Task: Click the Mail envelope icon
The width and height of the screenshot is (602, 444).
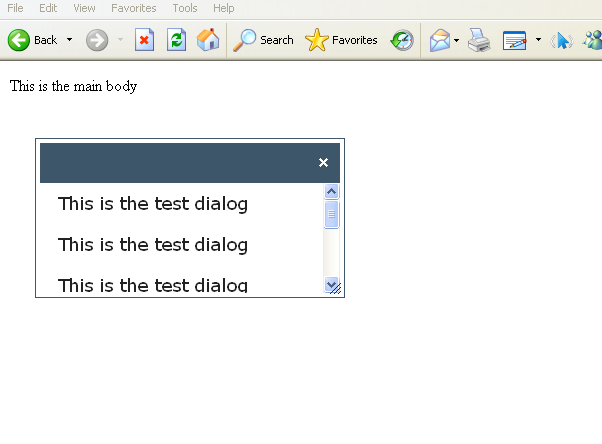Action: pyautogui.click(x=439, y=40)
